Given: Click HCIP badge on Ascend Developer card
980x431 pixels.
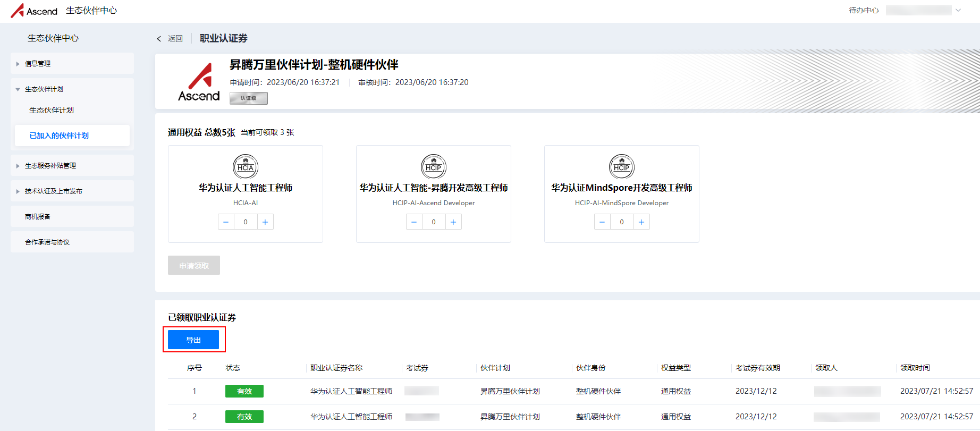Looking at the screenshot, I should pyautogui.click(x=434, y=167).
